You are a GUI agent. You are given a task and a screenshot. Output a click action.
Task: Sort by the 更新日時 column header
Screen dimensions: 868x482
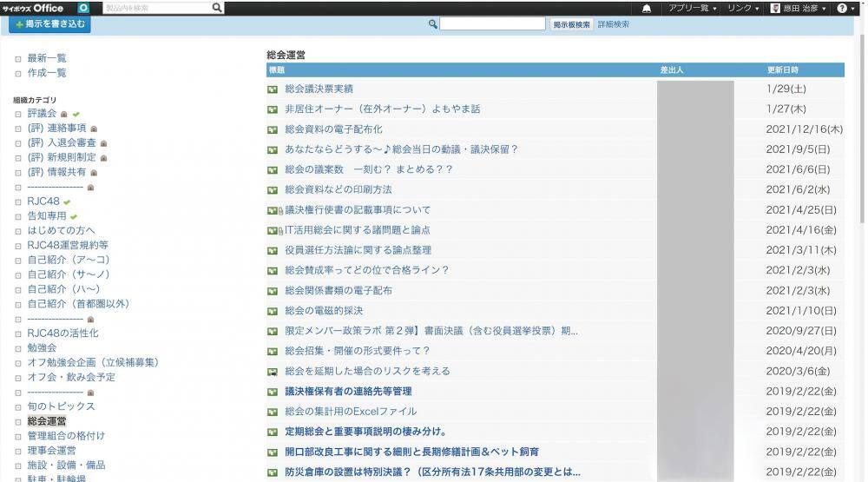[x=782, y=69]
